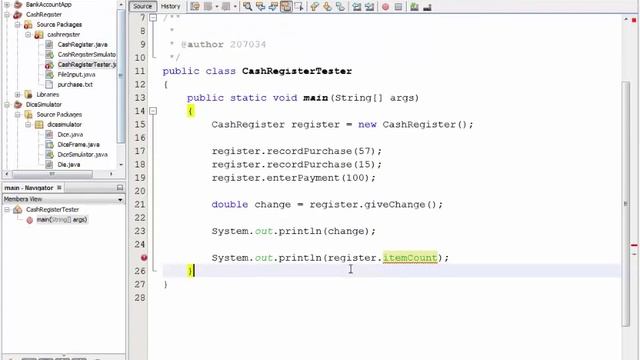Click the Forward navigation toolbar icon
Screen dimensions: 640x360
click(226, 7)
